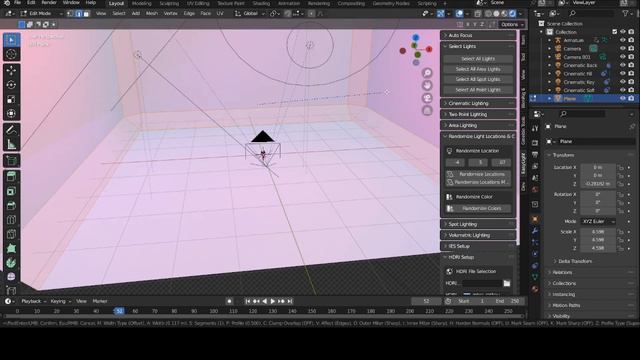Viewport: 640px width, 360px height.
Task: Activate the Transform tool in left toolbar
Action: 11,113
